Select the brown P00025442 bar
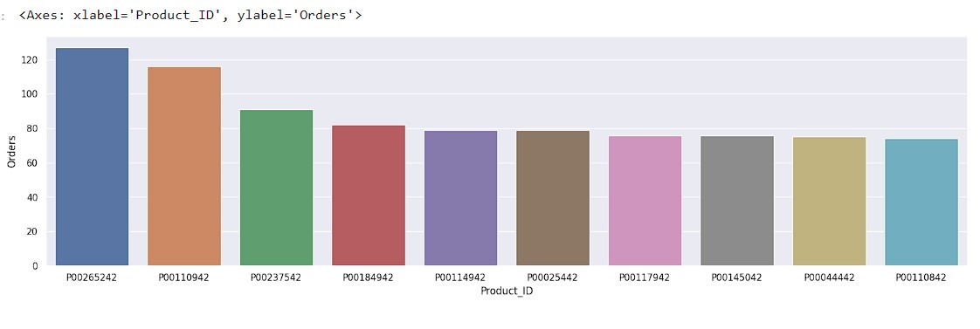This screenshot has width=980, height=329. (x=553, y=198)
